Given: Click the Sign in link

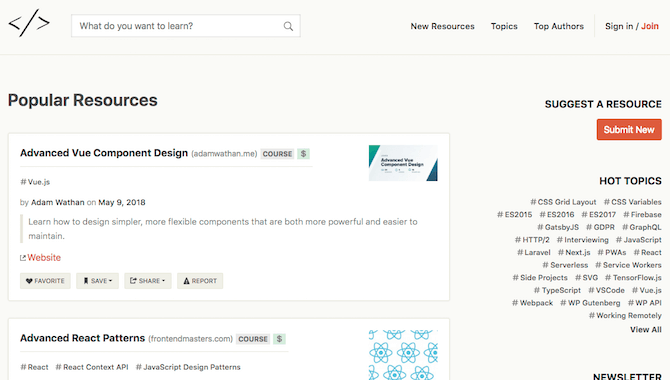Looking at the screenshot, I should (x=619, y=26).
